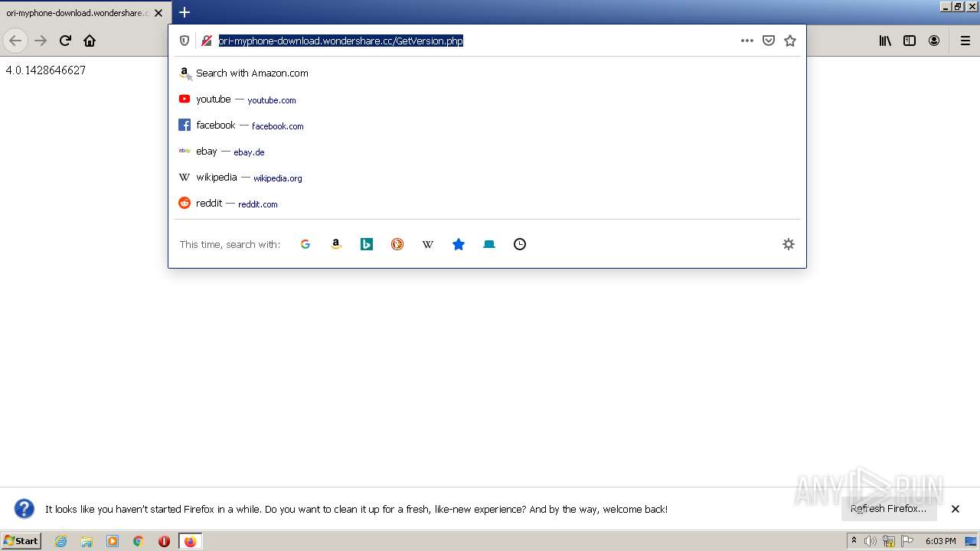Open media player from taskbar
980x551 pixels.
(x=113, y=541)
